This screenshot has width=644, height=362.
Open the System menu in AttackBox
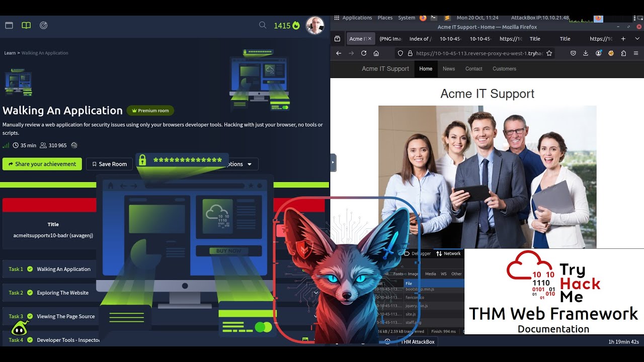tap(407, 18)
